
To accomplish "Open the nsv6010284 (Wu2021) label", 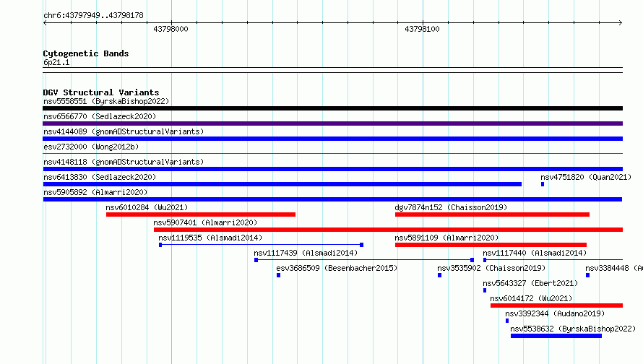I will click(147, 207).
